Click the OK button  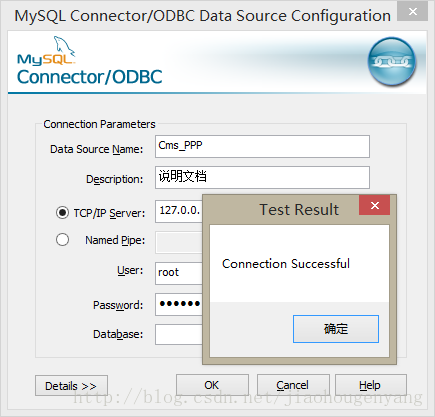coord(212,385)
